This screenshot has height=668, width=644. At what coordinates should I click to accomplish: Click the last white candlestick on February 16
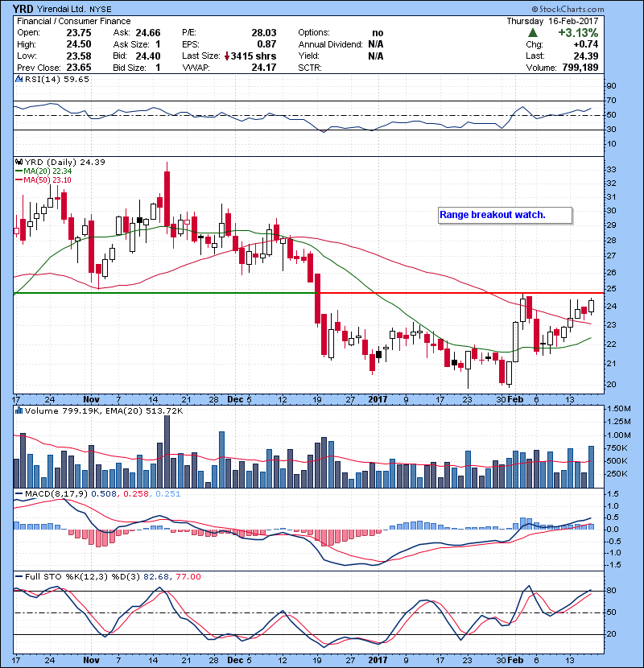[591, 307]
